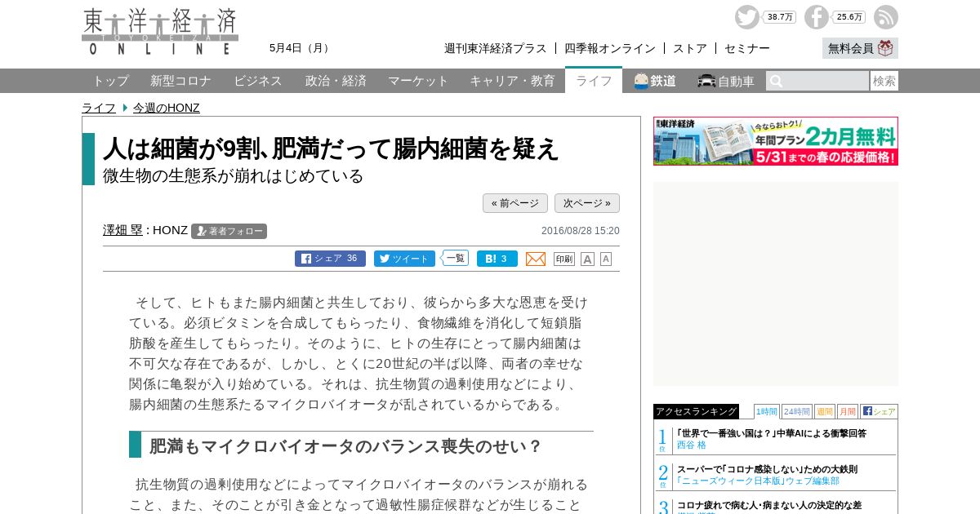The image size is (980, 514).
Task: Select the Facebook シェア ranking tab
Action: pyautogui.click(x=879, y=411)
